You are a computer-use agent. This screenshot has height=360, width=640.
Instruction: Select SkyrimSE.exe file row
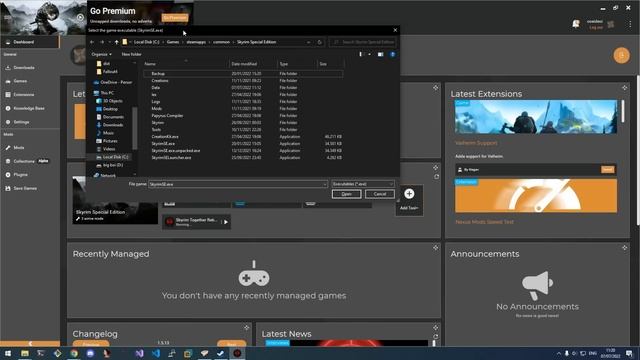243,144
